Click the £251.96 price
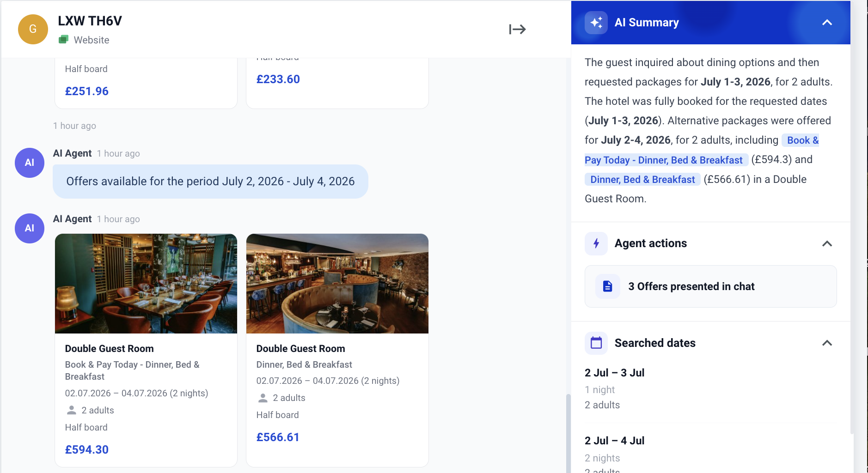The height and width of the screenshot is (473, 868). point(87,91)
